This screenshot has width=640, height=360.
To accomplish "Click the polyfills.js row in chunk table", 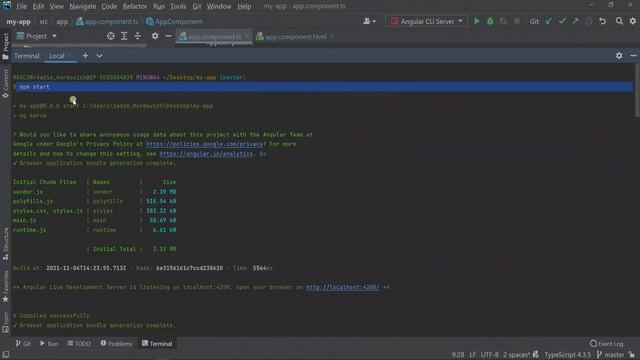I will click(x=94, y=201).
